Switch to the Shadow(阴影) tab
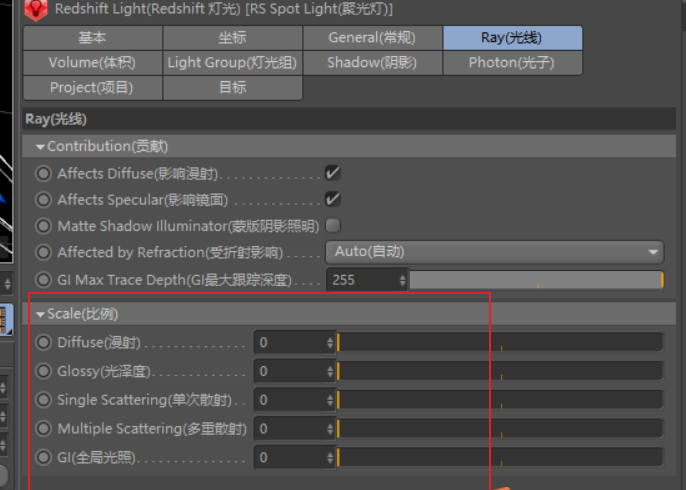This screenshot has width=686, height=490. click(x=372, y=63)
